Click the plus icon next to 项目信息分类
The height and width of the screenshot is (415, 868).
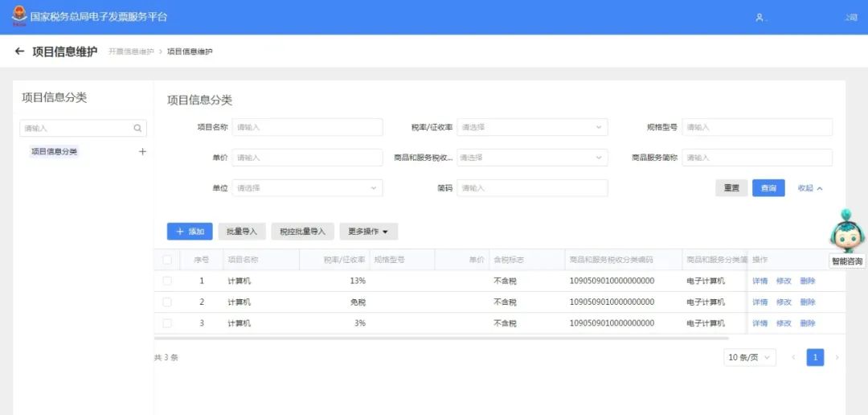pos(142,151)
